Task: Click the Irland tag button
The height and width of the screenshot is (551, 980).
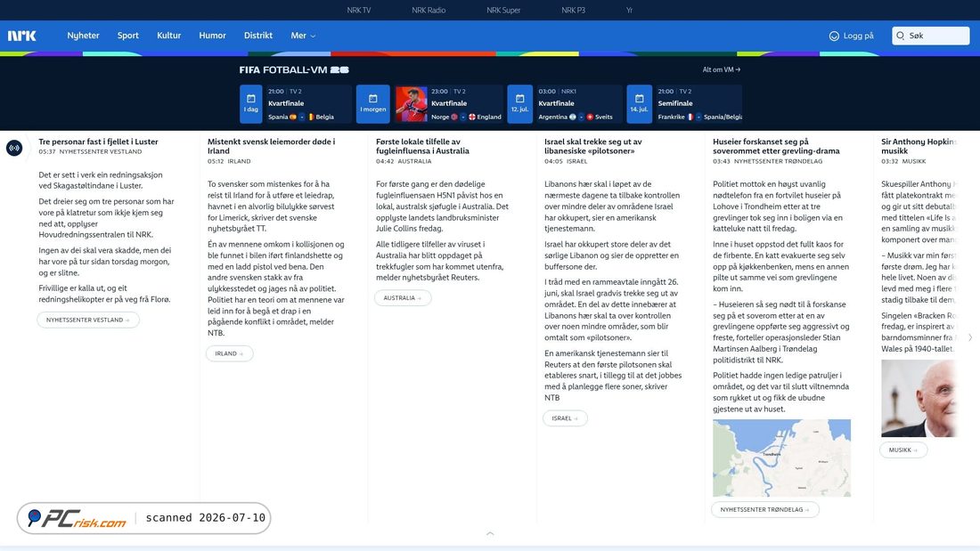Action: click(x=229, y=353)
